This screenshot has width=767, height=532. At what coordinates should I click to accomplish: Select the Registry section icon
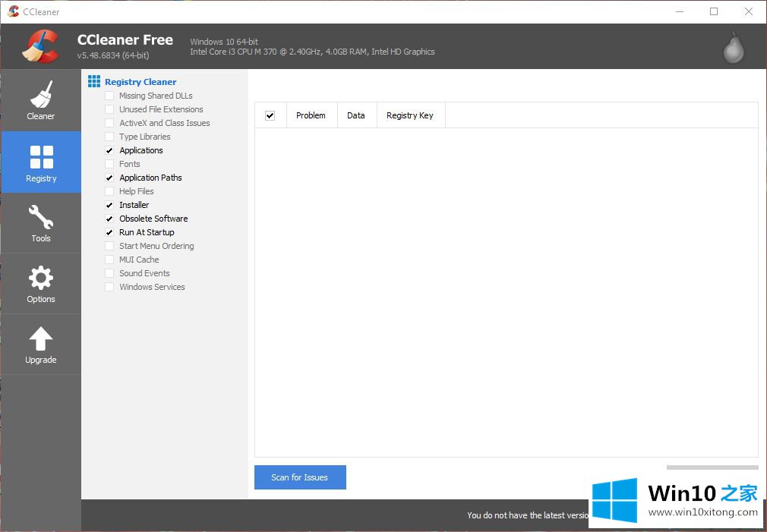click(41, 157)
